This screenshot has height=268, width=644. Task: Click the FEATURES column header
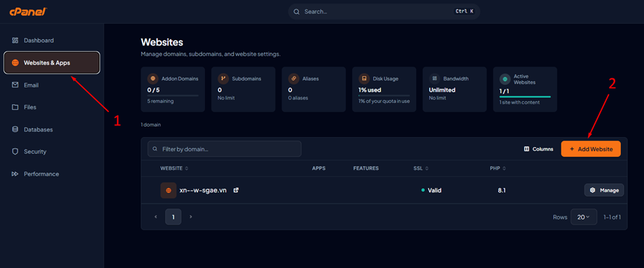point(366,168)
